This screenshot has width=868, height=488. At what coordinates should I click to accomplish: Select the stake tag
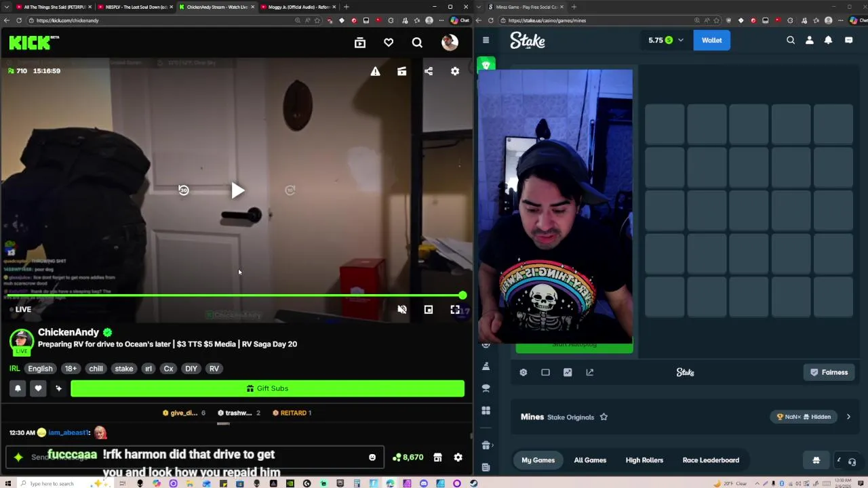(x=124, y=369)
